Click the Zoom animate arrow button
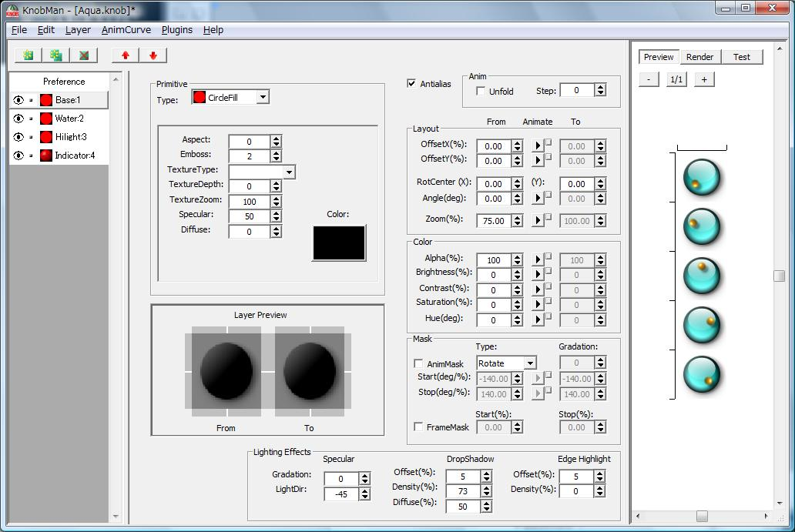Viewport: 795px width, 532px height. pyautogui.click(x=538, y=221)
